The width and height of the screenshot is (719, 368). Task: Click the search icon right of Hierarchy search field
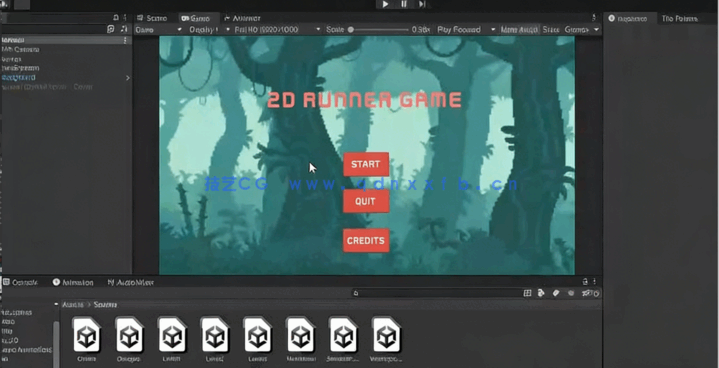click(111, 29)
